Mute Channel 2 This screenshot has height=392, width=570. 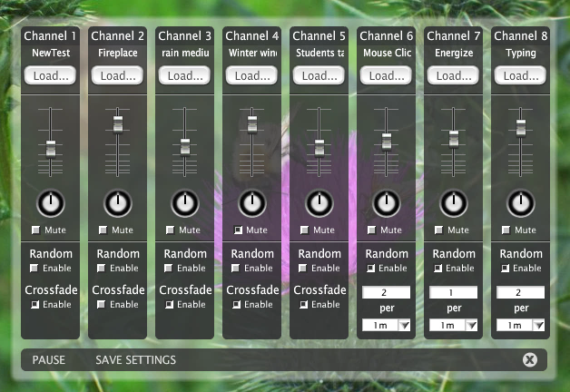[103, 230]
